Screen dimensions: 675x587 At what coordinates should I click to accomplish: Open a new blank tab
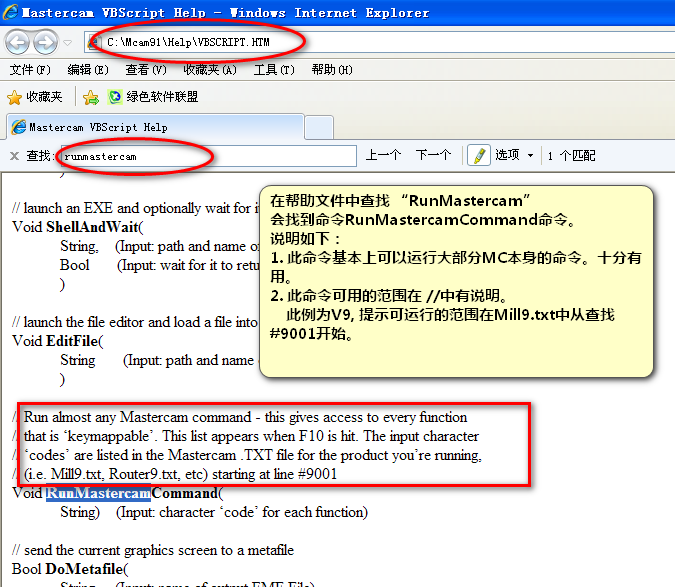tap(319, 128)
